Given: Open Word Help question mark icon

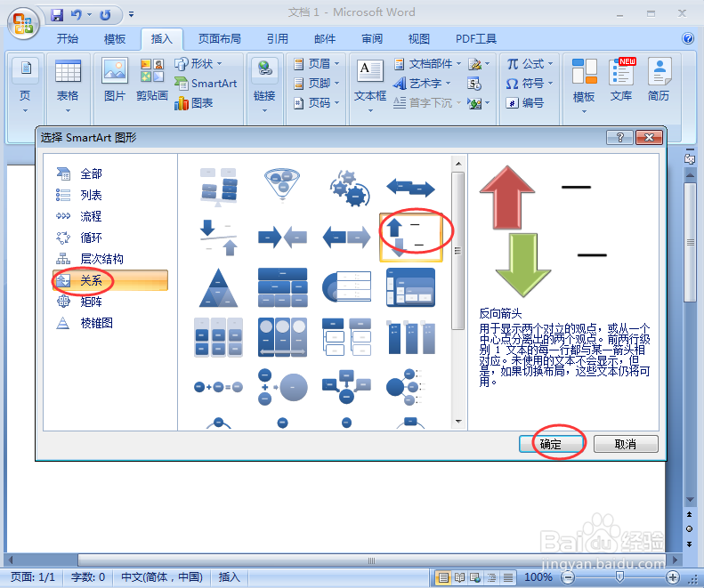Looking at the screenshot, I should (x=687, y=38).
